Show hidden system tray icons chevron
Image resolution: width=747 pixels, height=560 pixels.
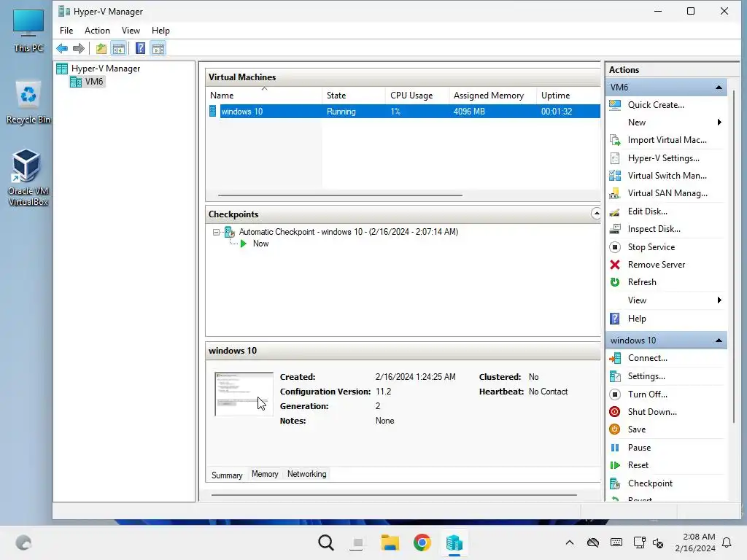click(569, 542)
